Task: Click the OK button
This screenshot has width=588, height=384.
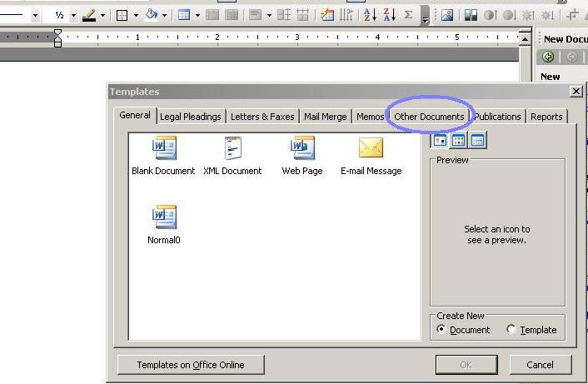Action: click(466, 365)
